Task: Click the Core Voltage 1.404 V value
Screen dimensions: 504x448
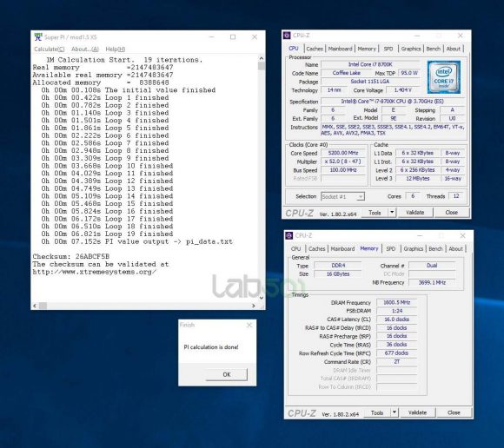Action: coord(402,90)
